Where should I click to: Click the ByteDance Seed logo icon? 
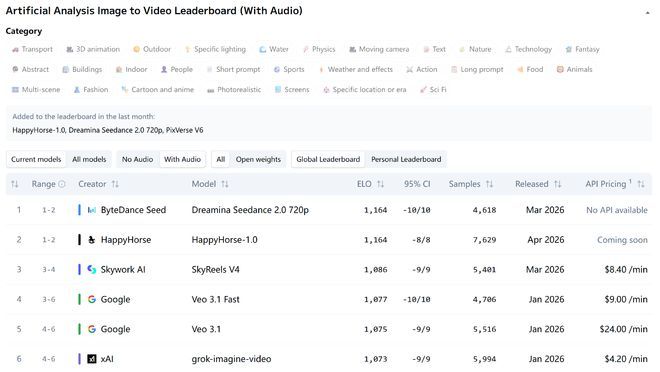pos(91,210)
